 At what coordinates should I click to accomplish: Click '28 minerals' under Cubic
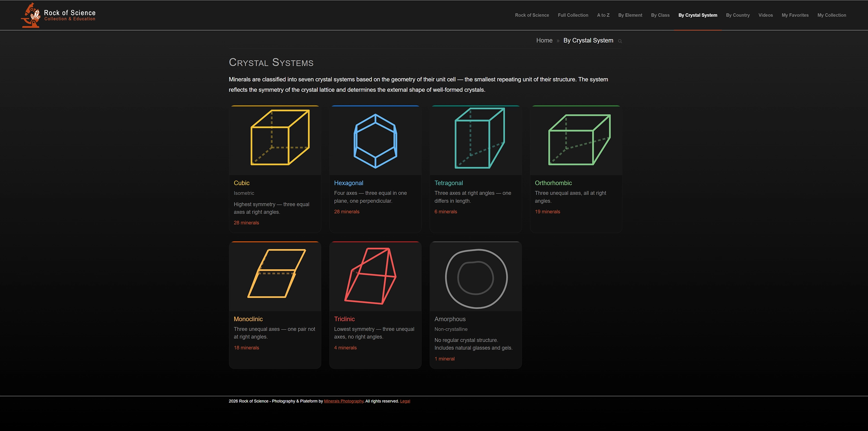(x=246, y=223)
